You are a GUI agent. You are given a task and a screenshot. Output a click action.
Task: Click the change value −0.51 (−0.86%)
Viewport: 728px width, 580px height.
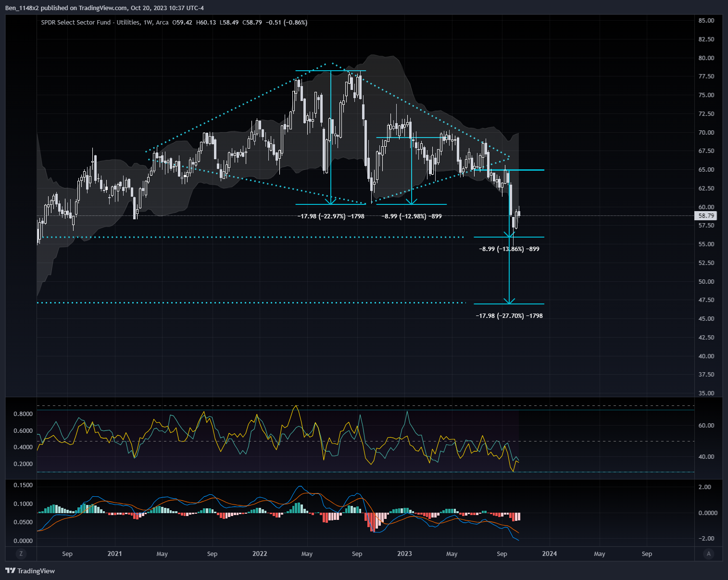tap(287, 22)
